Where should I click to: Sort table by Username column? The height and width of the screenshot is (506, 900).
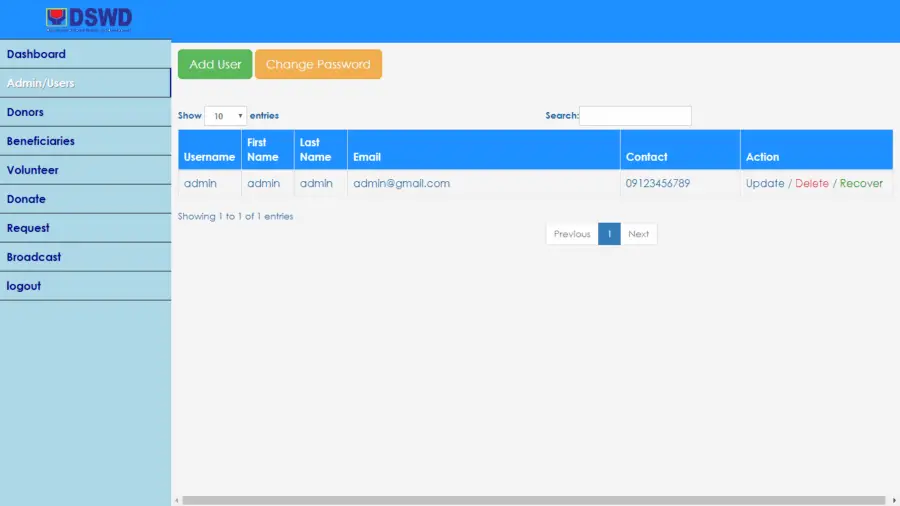point(210,150)
